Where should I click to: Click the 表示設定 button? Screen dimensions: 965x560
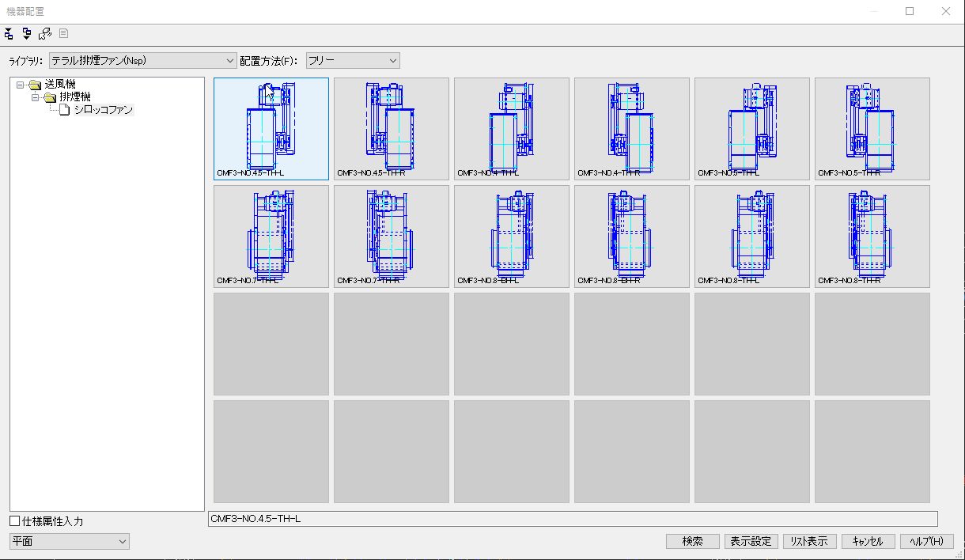tap(751, 541)
